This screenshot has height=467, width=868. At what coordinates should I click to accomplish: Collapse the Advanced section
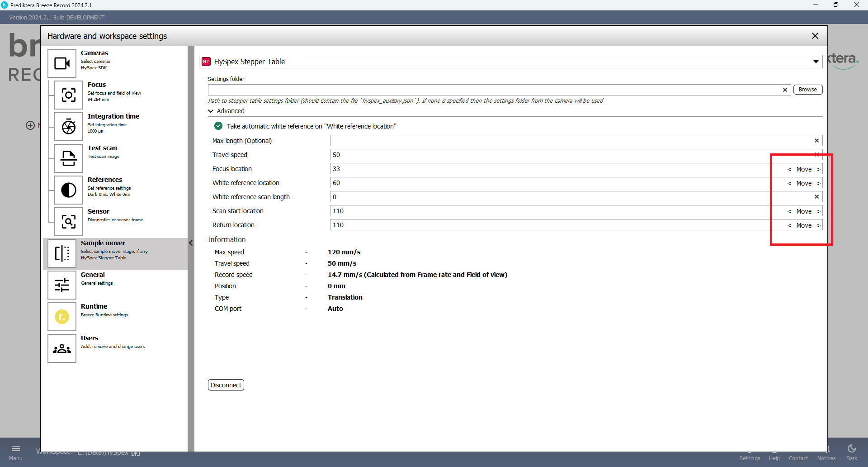click(211, 111)
